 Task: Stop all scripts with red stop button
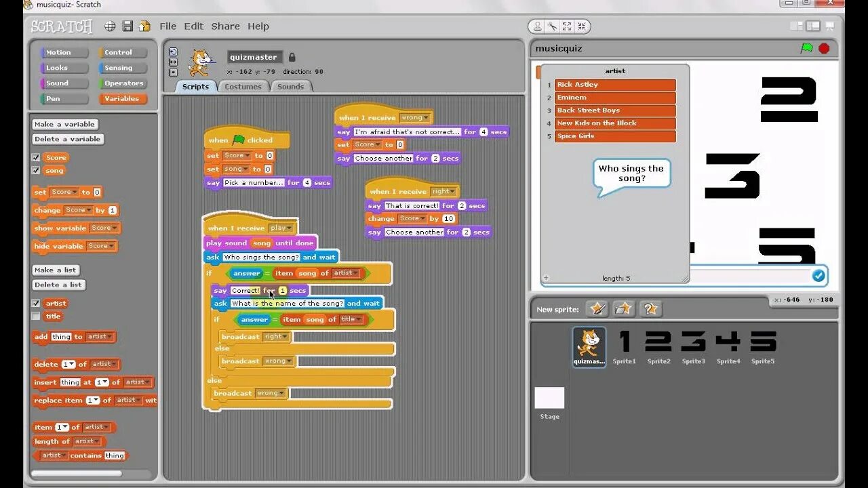824,48
